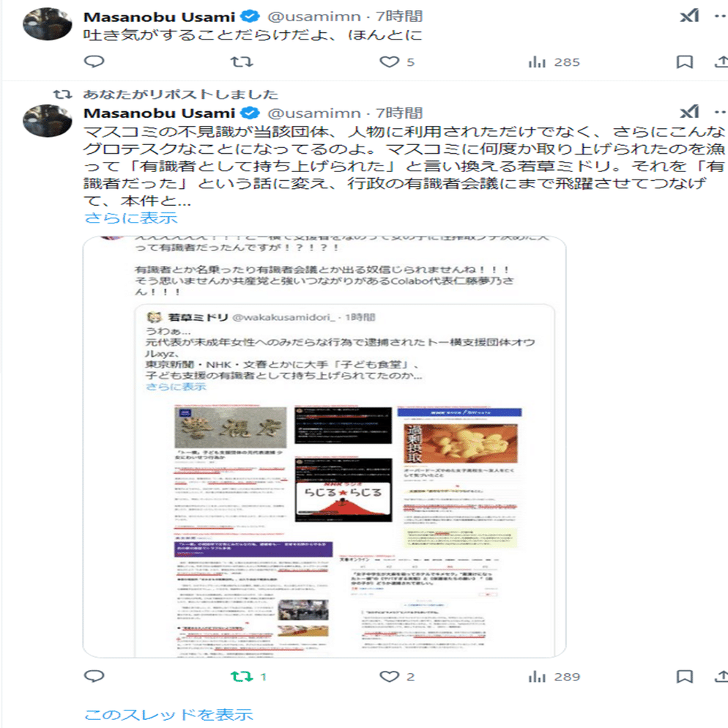The width and height of the screenshot is (728, 728).
Task: Share the first tweet via share icon
Action: click(721, 62)
